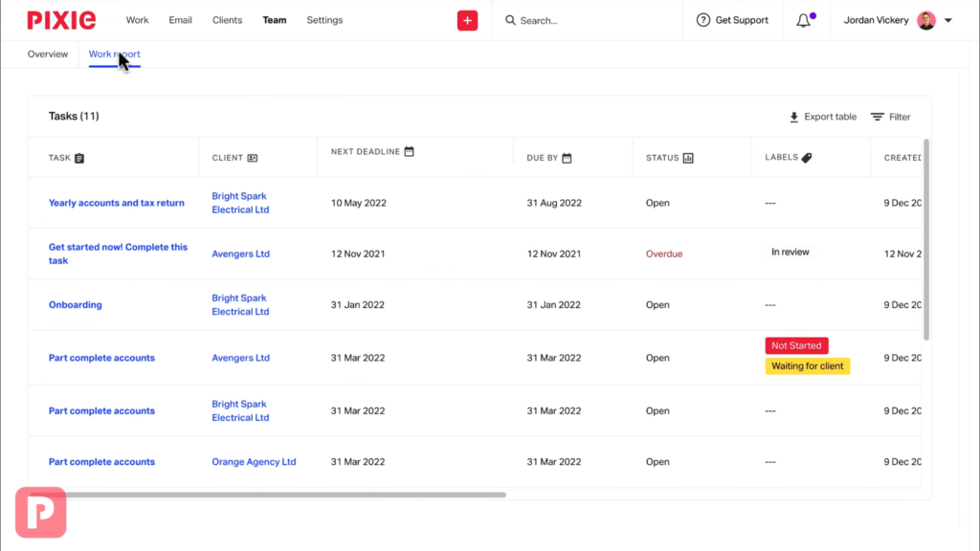Click the Next Deadline calendar icon
980x551 pixels.
(x=409, y=151)
